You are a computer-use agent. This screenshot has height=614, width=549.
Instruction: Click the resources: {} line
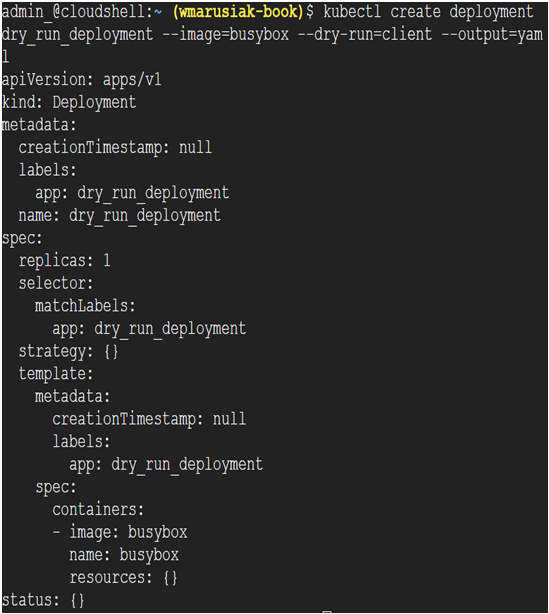tap(123, 578)
